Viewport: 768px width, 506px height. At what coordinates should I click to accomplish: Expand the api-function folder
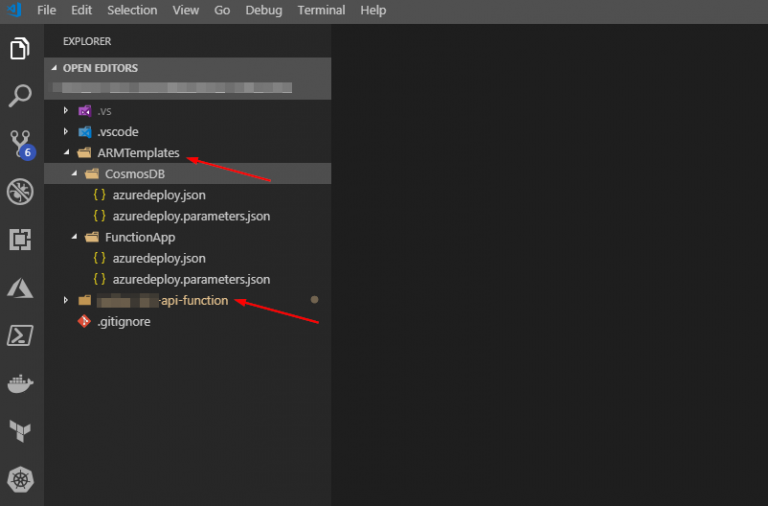(162, 300)
